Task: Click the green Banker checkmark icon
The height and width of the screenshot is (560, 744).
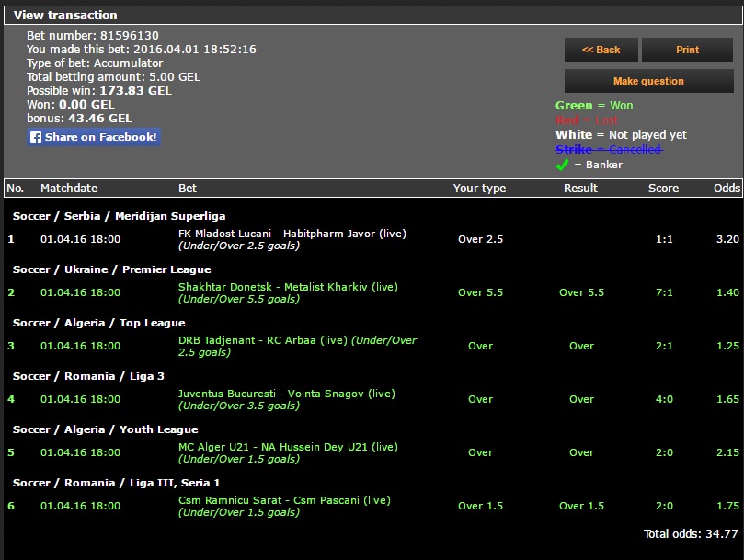Action: (x=562, y=165)
